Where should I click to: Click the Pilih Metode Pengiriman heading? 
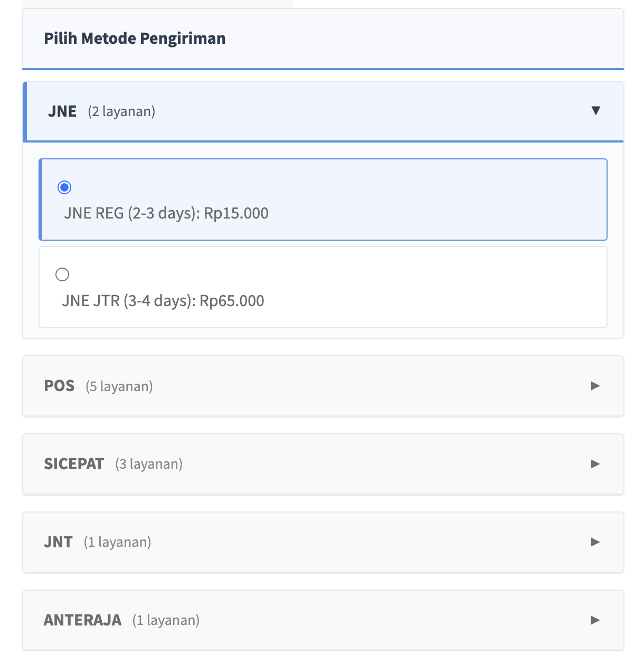click(x=135, y=39)
